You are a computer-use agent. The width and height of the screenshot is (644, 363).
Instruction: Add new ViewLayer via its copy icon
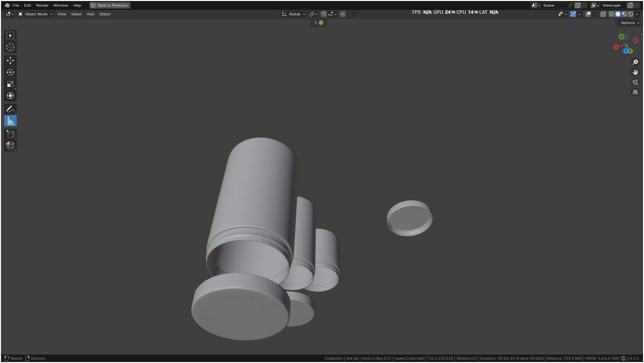pyautogui.click(x=630, y=5)
